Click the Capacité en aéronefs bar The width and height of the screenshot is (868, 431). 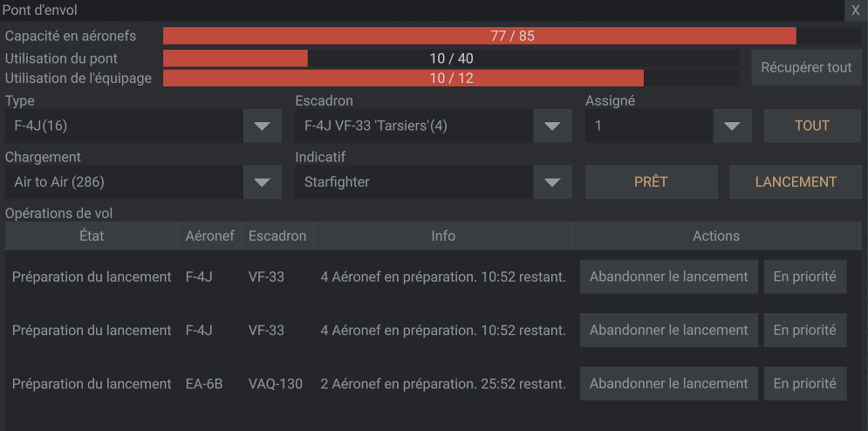[512, 36]
